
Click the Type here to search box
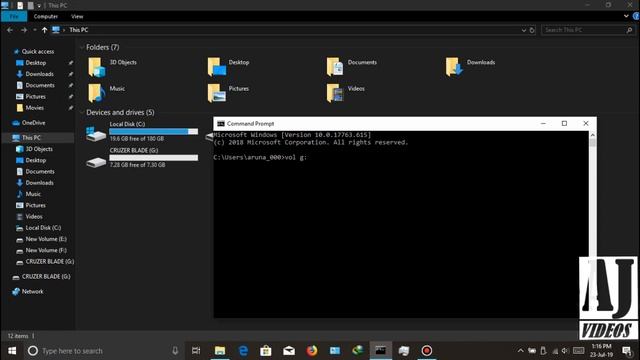click(104, 351)
